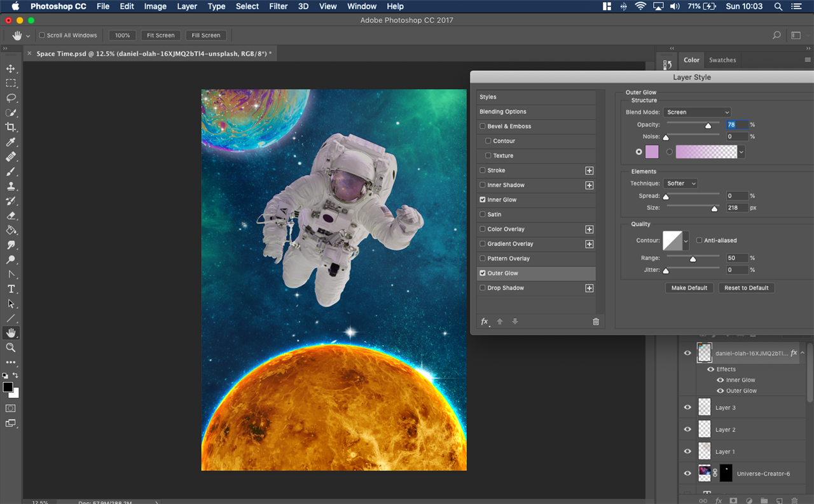Screen dimensions: 814x504
Task: Select the Paint Bucket tool
Action: 11,230
